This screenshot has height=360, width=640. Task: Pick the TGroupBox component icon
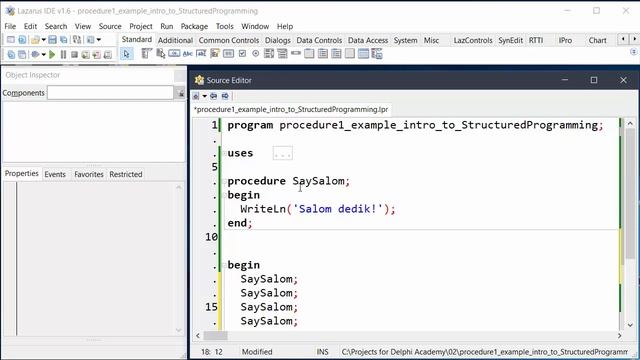[309, 53]
